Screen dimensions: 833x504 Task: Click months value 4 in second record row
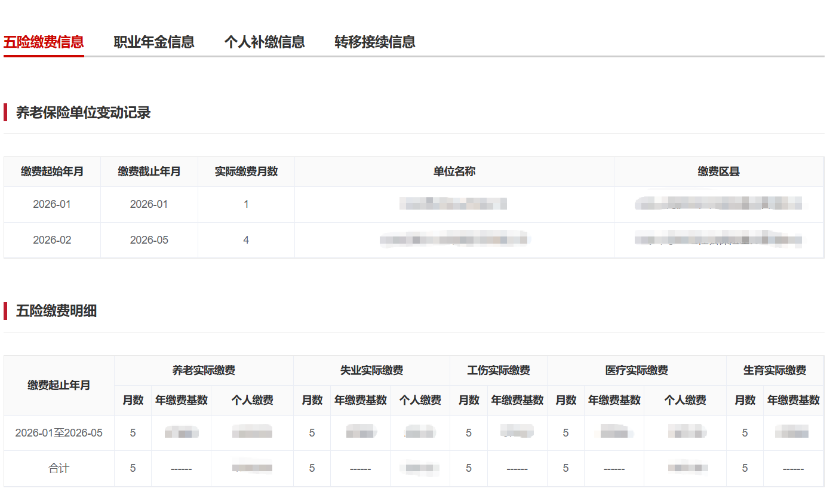(246, 240)
